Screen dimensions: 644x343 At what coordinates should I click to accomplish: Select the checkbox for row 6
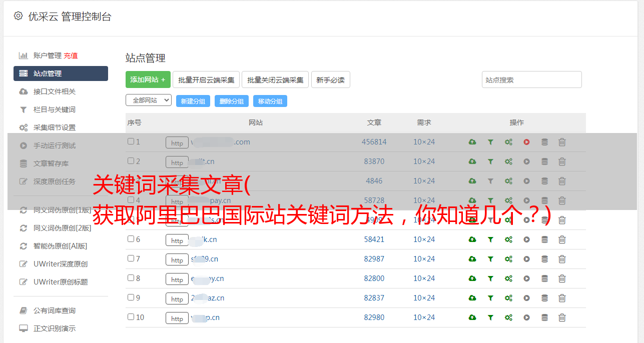(x=131, y=239)
